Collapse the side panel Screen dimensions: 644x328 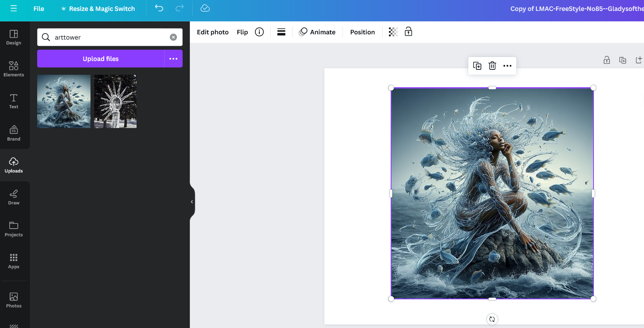192,202
